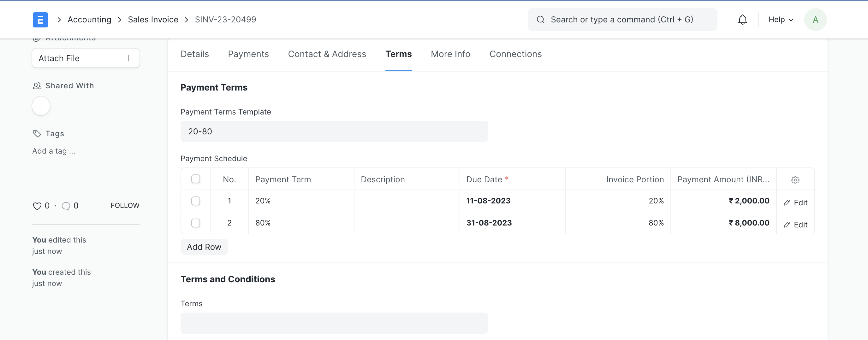Expand the Help dropdown menu
Viewport: 868px width, 340px height.
(781, 20)
